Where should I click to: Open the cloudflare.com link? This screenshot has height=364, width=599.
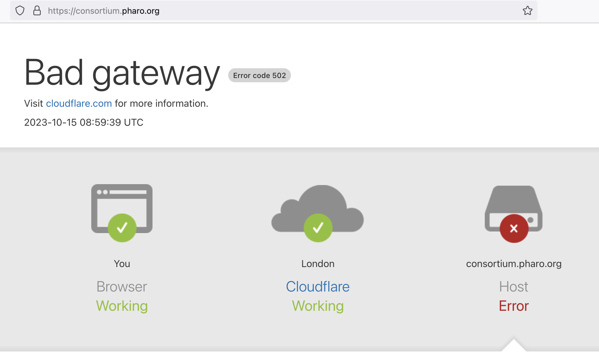79,104
